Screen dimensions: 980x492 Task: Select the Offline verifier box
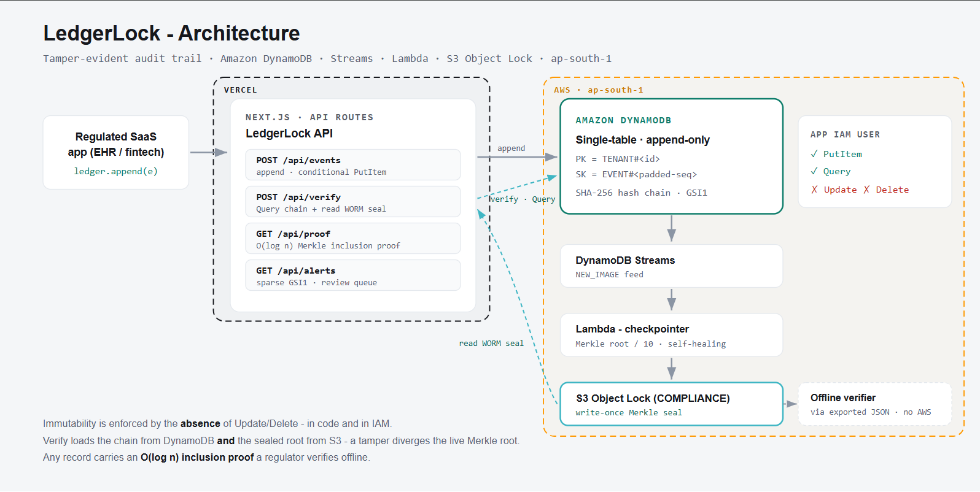point(875,404)
